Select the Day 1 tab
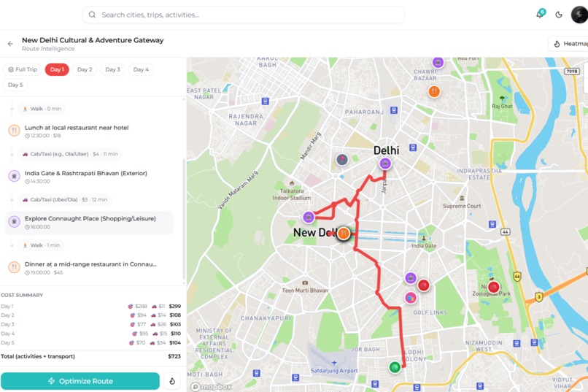588x392 pixels. [x=57, y=69]
